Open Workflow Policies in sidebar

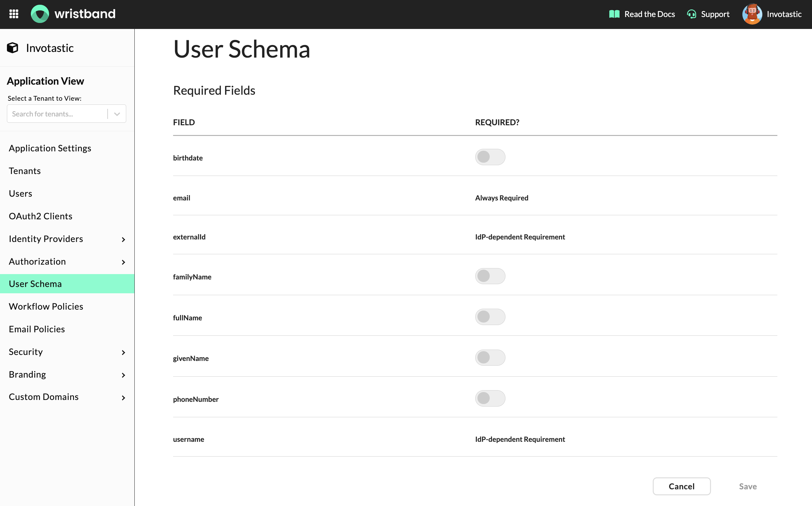coord(46,306)
